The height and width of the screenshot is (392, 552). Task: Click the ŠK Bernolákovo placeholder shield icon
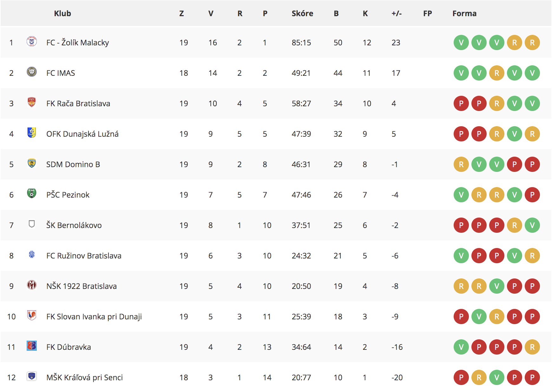click(x=32, y=224)
